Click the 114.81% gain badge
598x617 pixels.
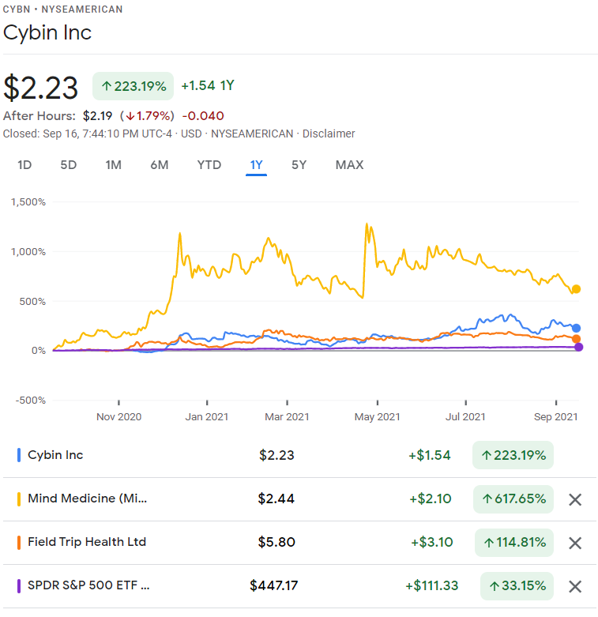[x=514, y=542]
